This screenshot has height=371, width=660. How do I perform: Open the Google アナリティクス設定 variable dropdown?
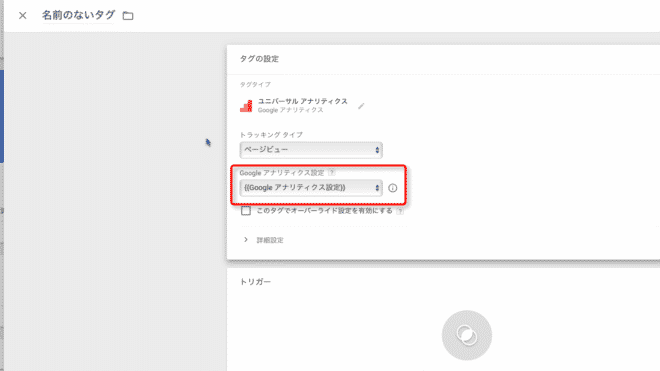pos(311,188)
